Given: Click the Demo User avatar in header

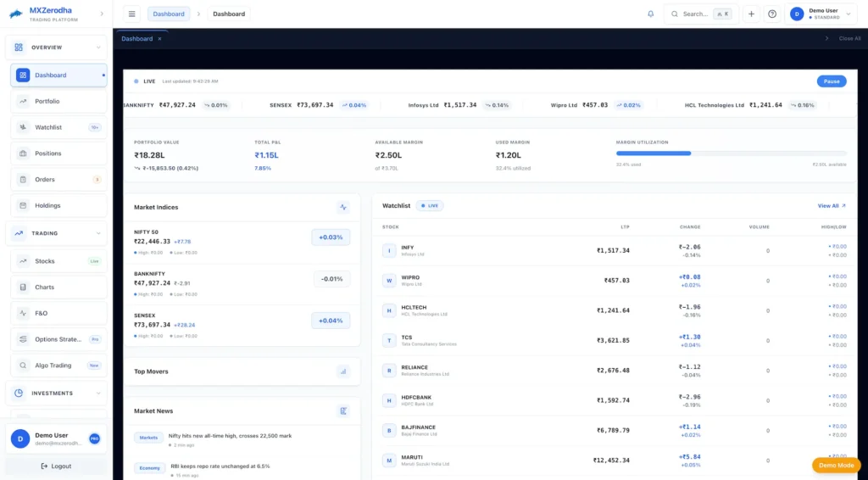Looking at the screenshot, I should click(x=797, y=14).
